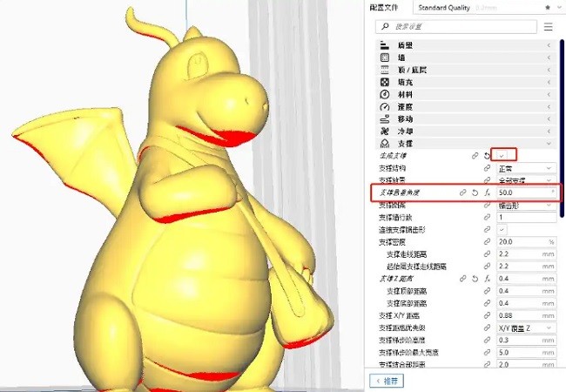Click the 支撑 Z 距离 value field
This screenshot has height=392, width=566.
click(x=526, y=279)
